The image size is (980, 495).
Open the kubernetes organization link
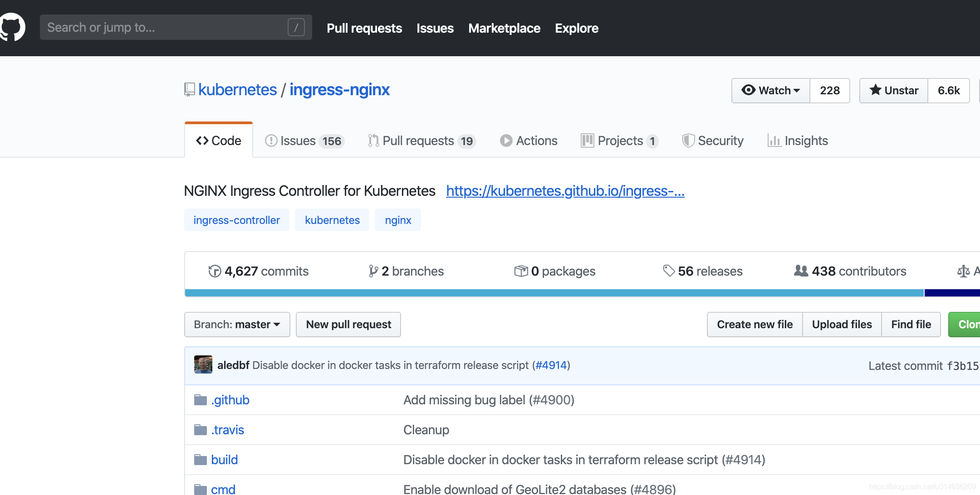[237, 90]
